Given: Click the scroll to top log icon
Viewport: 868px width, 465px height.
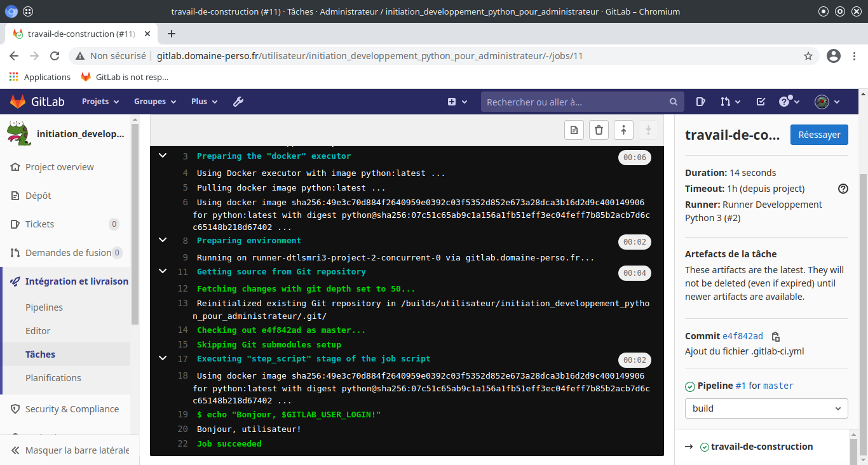Looking at the screenshot, I should (x=623, y=130).
